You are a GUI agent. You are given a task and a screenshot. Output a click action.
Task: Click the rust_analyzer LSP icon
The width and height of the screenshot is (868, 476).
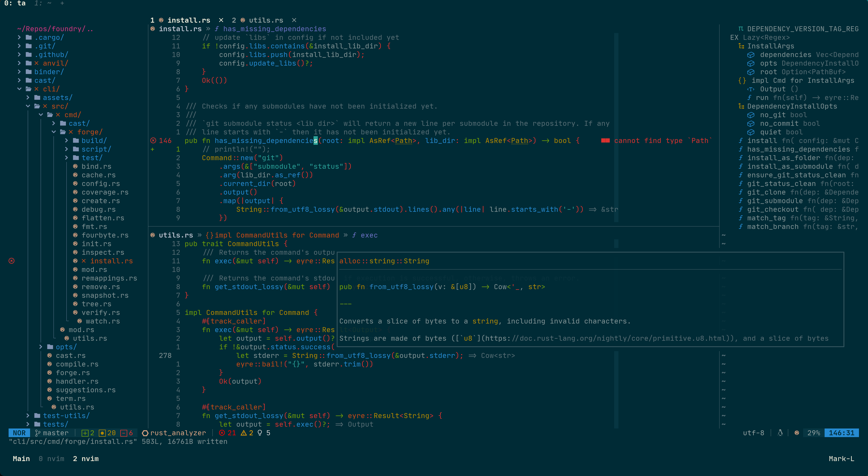pyautogui.click(x=145, y=433)
